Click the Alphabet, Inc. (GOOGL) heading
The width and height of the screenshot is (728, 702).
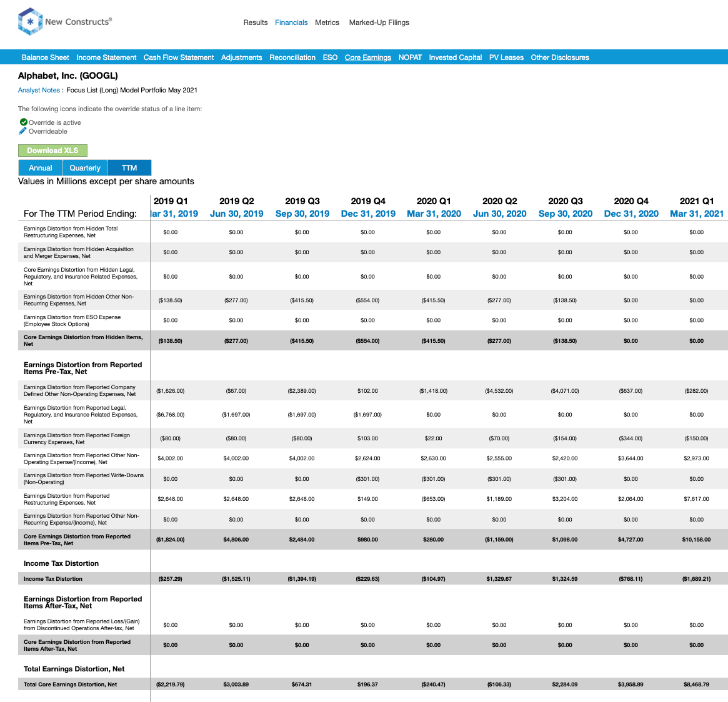pos(67,76)
